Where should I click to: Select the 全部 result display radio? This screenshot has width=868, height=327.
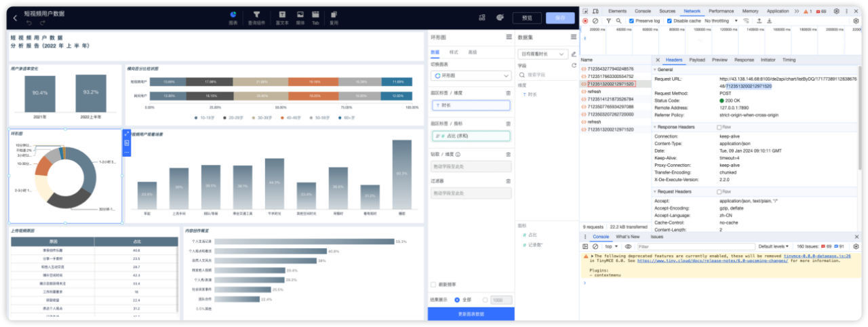tap(458, 299)
